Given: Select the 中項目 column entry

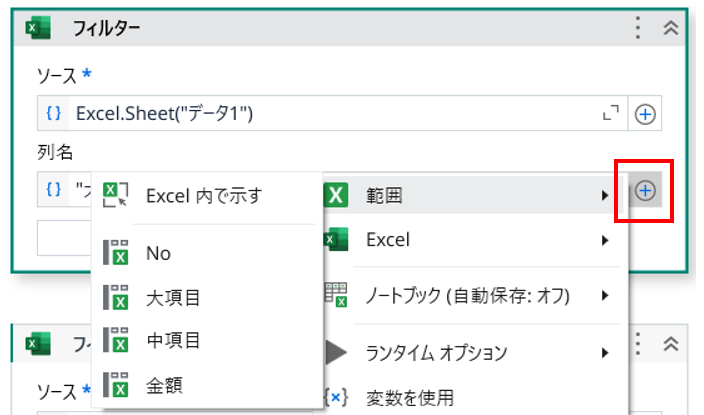Looking at the screenshot, I should [172, 340].
